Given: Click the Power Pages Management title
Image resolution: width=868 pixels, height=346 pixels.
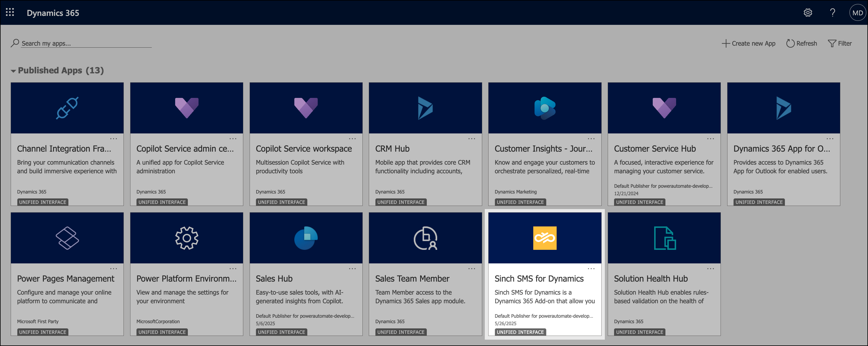Looking at the screenshot, I should (x=66, y=279).
